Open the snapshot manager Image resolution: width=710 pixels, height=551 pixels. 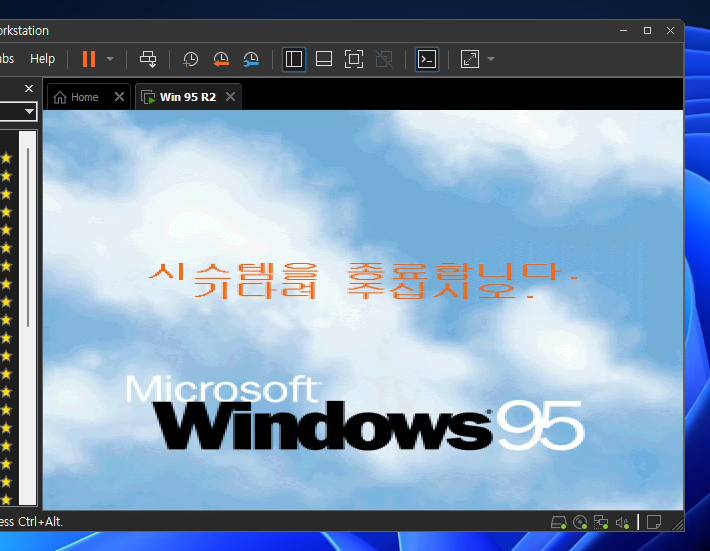pos(251,59)
